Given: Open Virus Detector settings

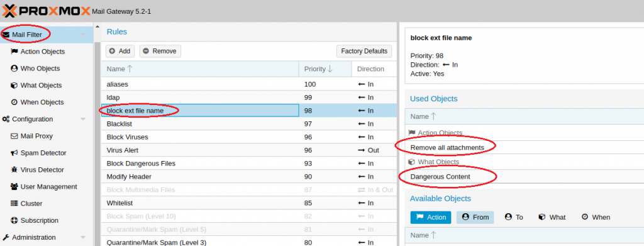Looking at the screenshot, I should [42, 170].
